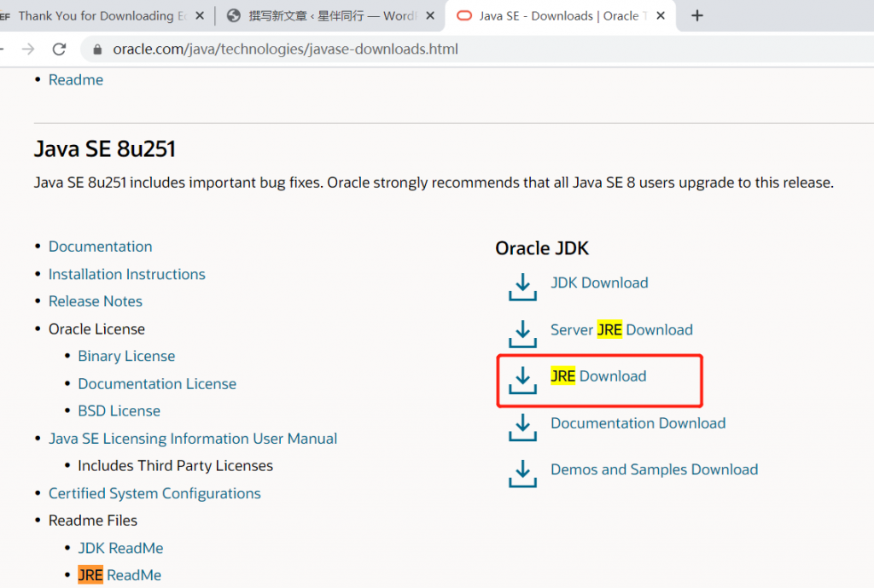Image resolution: width=874 pixels, height=588 pixels.
Task: Open the Installation Instructions link
Action: pos(127,274)
